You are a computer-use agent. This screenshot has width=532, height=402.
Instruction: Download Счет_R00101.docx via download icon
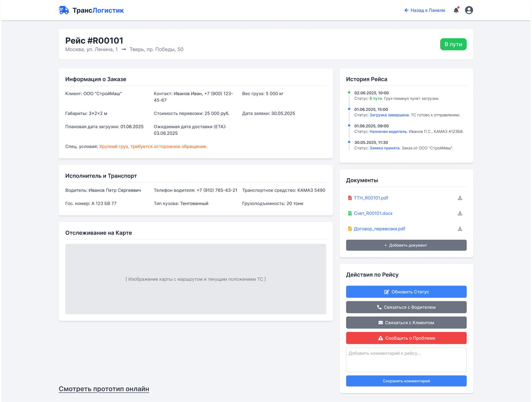[460, 213]
